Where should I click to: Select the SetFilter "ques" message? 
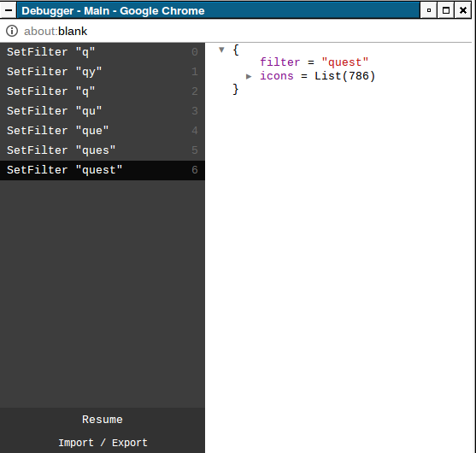(x=103, y=150)
